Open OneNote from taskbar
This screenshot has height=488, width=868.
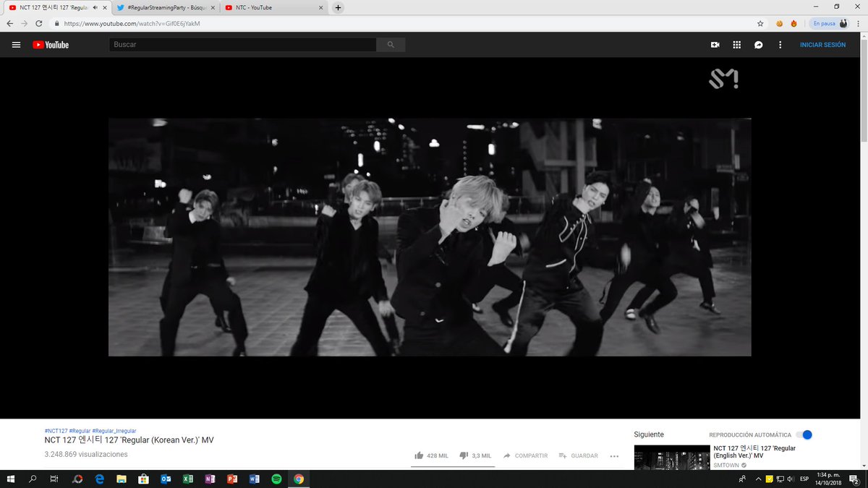click(x=210, y=479)
